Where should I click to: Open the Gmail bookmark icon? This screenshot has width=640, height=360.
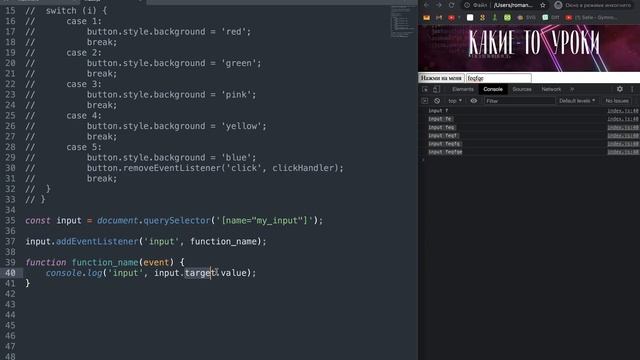click(x=439, y=18)
